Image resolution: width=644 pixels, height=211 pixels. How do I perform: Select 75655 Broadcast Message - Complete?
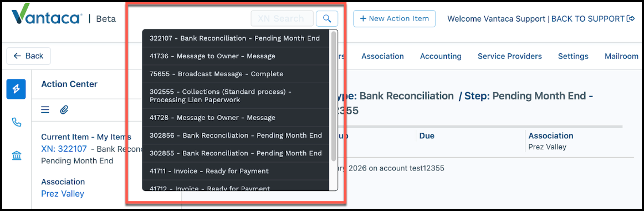pyautogui.click(x=236, y=74)
